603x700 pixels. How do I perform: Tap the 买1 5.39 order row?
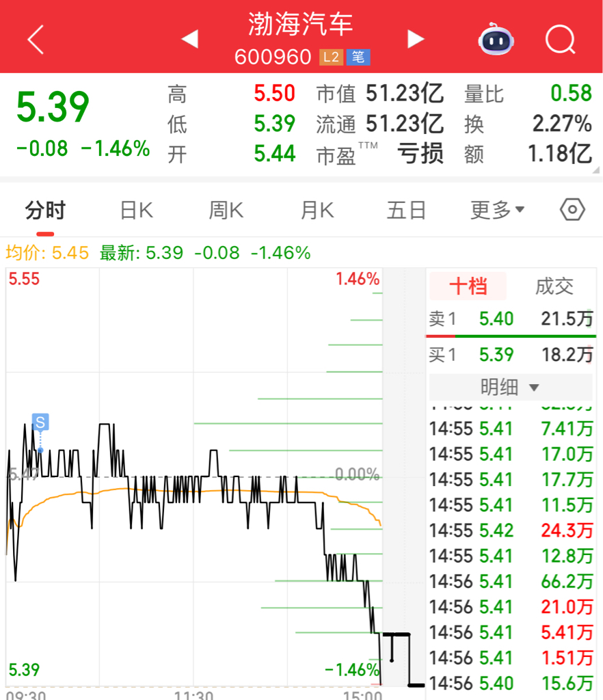click(511, 355)
